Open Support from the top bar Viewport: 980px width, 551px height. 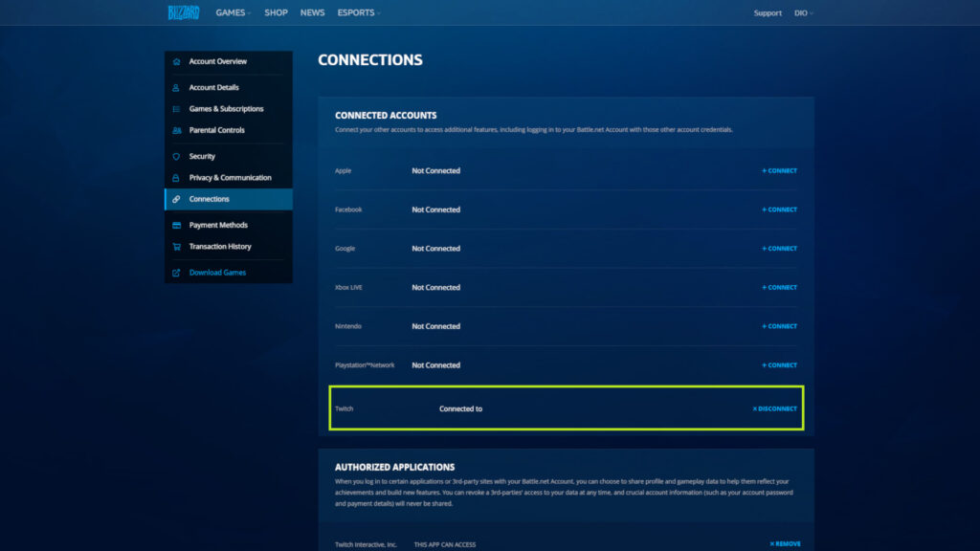tap(768, 12)
